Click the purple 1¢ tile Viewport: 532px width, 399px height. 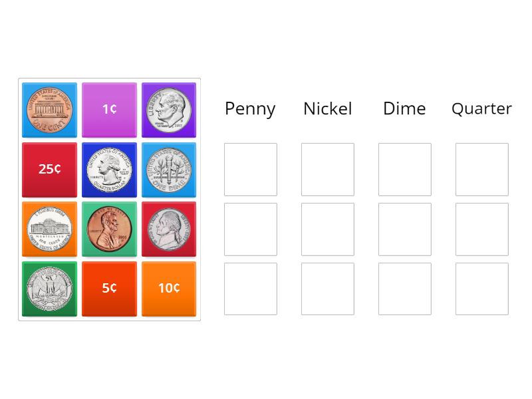(x=109, y=110)
